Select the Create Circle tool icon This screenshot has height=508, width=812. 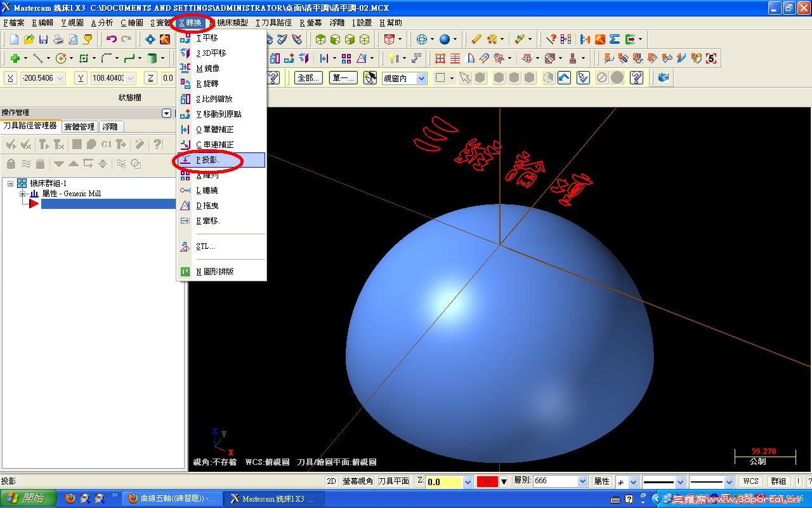(x=61, y=58)
